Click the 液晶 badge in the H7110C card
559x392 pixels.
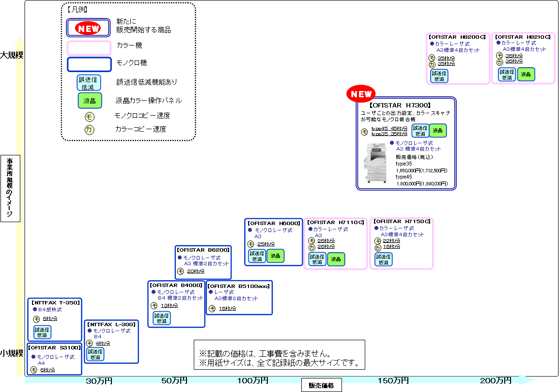point(336,259)
